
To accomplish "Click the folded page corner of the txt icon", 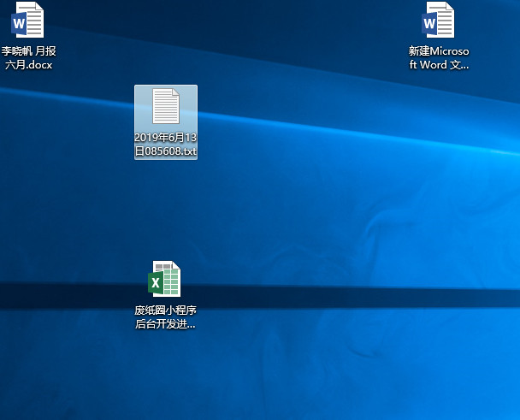I will point(174,92).
